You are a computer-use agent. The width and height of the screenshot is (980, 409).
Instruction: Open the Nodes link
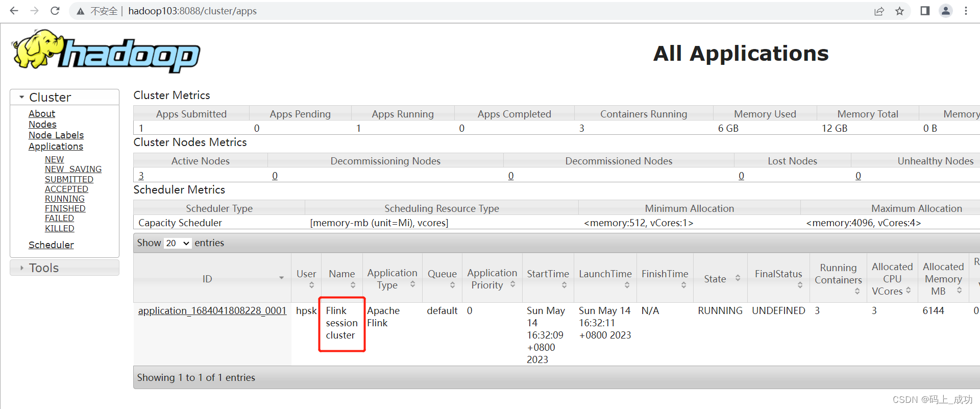point(42,124)
